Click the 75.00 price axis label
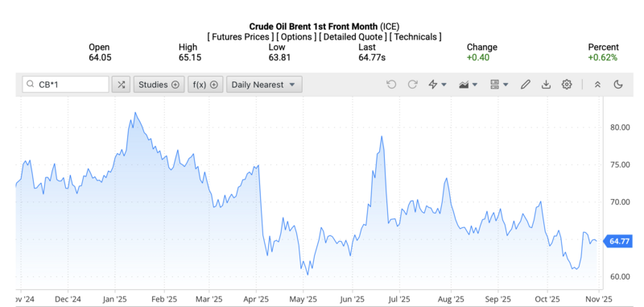Screen dimensions: 644x307 620,164
